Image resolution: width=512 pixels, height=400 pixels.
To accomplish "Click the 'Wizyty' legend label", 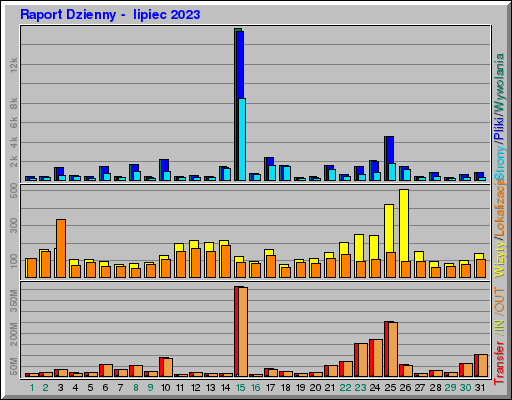I will tap(500, 258).
